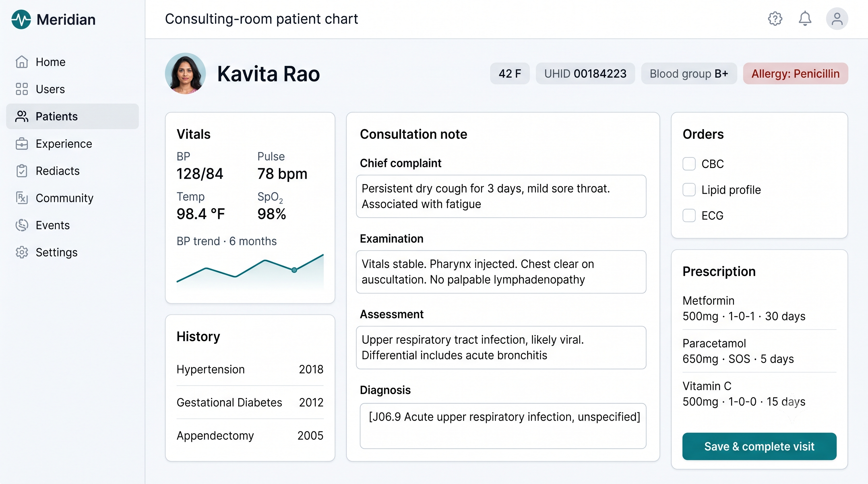This screenshot has height=484, width=868.
Task: Click the Meridian heartbeat logo icon
Action: click(x=21, y=20)
